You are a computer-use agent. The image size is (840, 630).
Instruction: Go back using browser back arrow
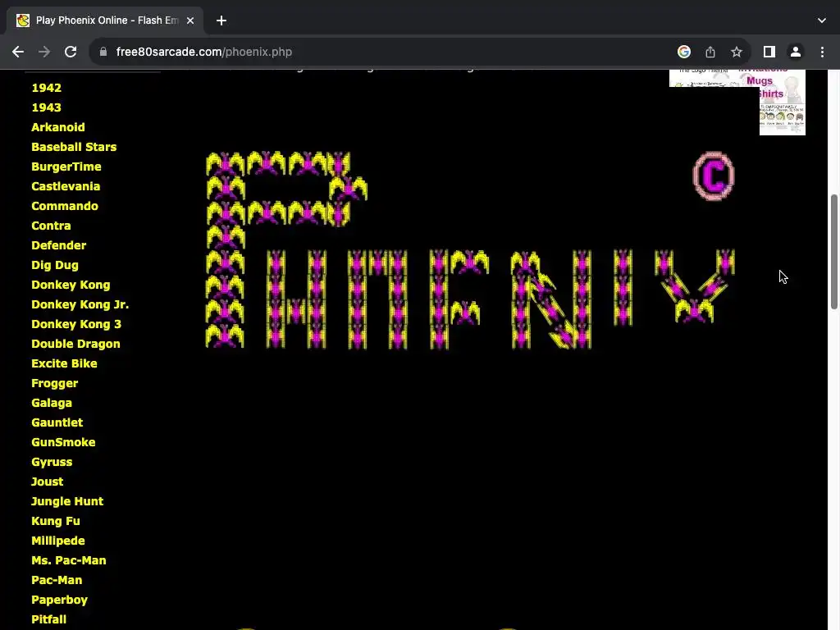click(x=18, y=52)
